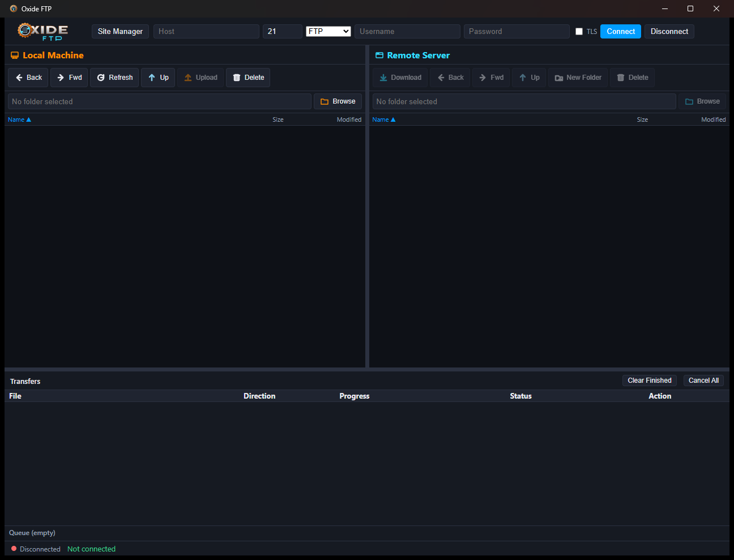734x560 pixels.
Task: Click the local folder path field
Action: click(x=160, y=101)
